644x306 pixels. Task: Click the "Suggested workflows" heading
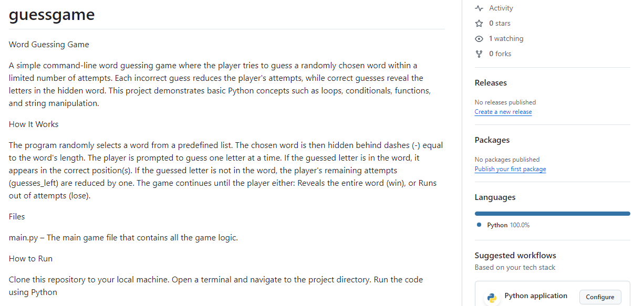click(515, 256)
